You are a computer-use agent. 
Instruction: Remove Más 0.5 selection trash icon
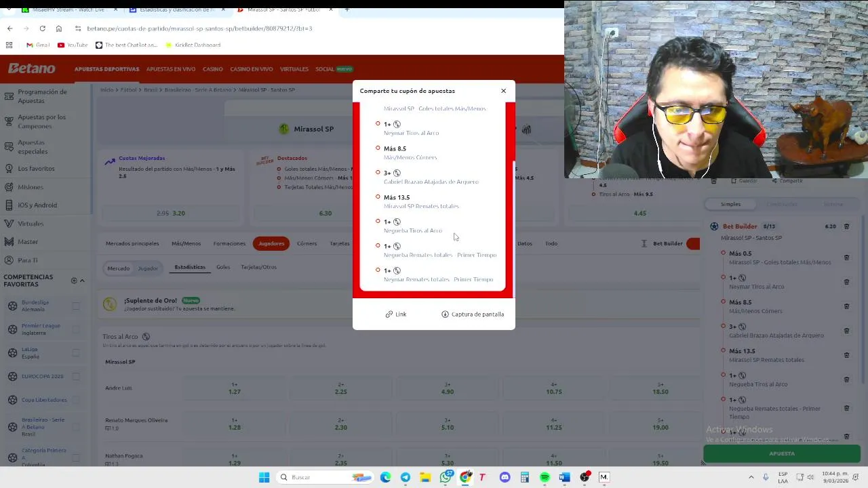click(846, 258)
